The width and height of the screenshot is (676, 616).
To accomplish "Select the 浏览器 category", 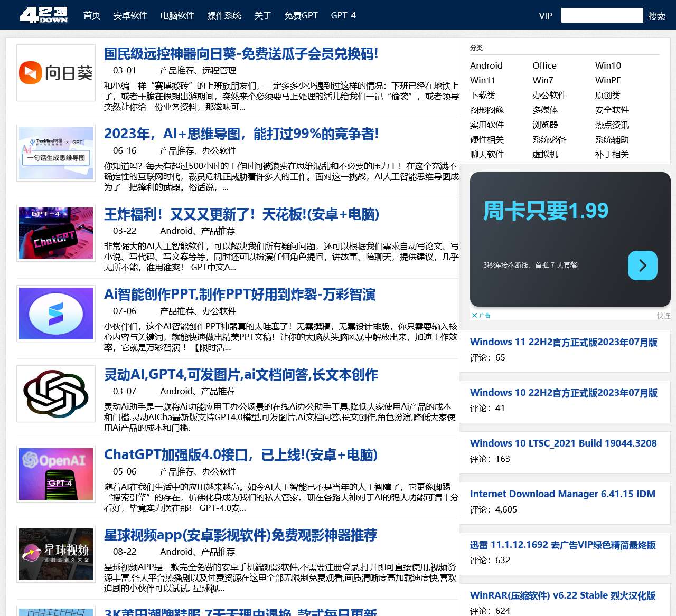I will pos(545,125).
